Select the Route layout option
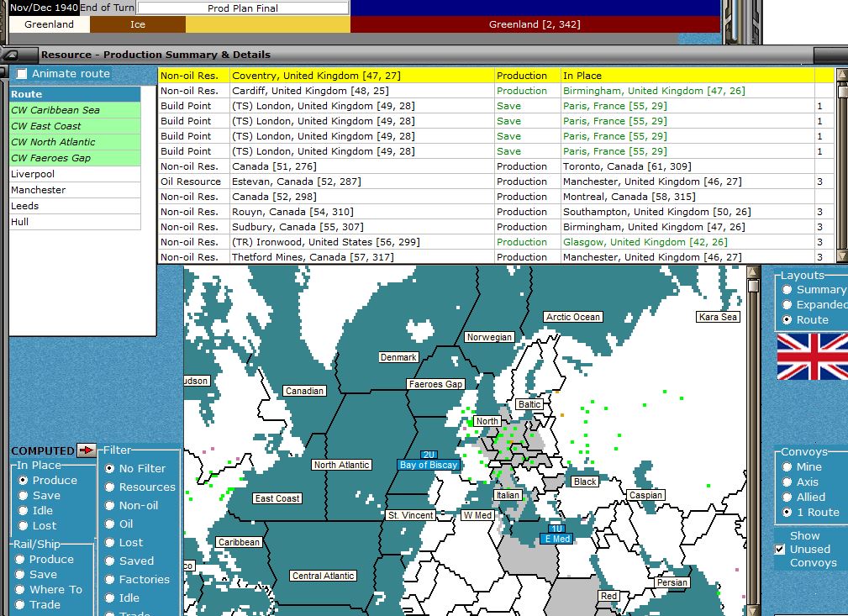Screen dimensions: 848x616 coord(787,320)
